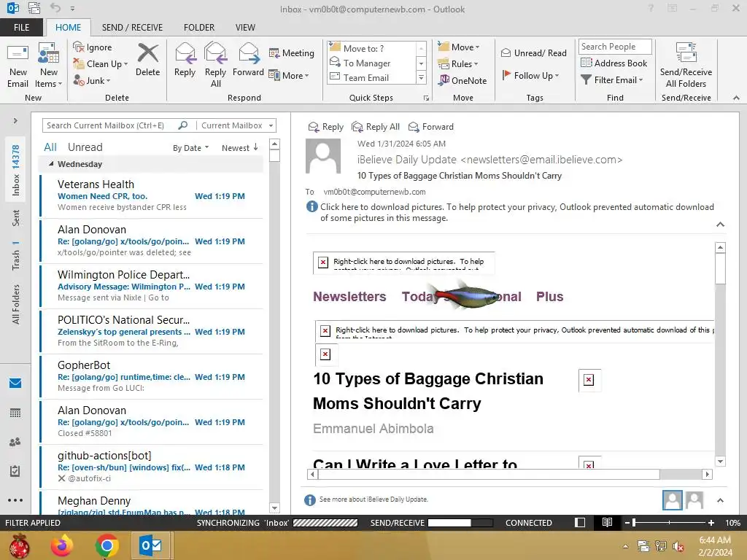Image resolution: width=747 pixels, height=560 pixels.
Task: Show All messages filter
Action: click(50, 147)
